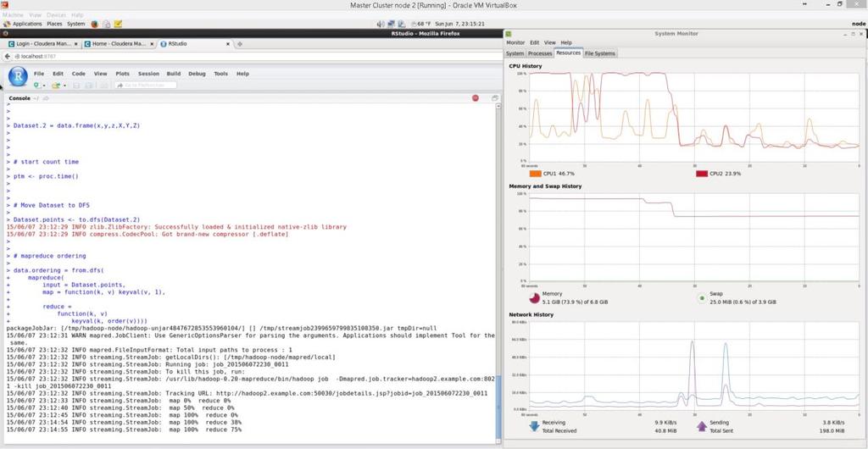Open the RStudio File menu
This screenshot has height=449, width=868.
pos(39,74)
